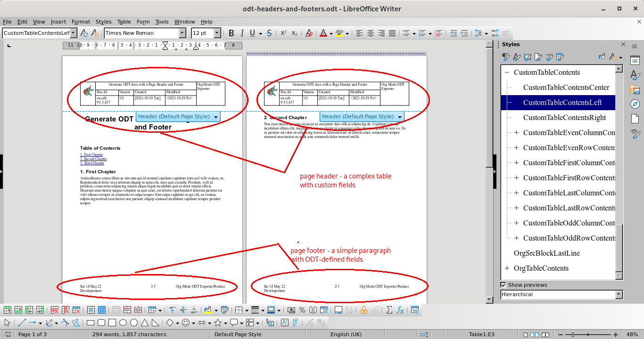Insert table Sum formula icon
The height and width of the screenshot is (339, 644).
[x=389, y=310]
